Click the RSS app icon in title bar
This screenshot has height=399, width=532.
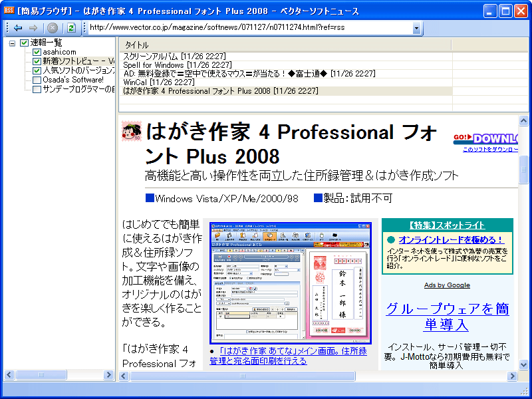(9, 11)
